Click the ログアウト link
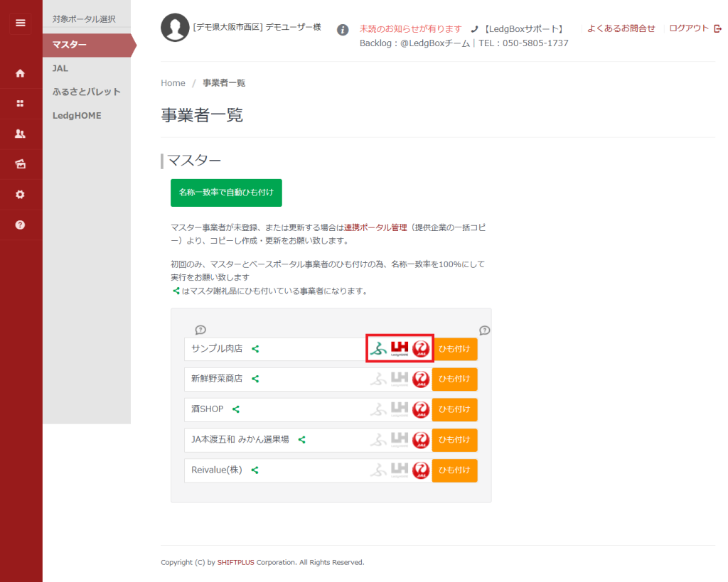The width and height of the screenshot is (728, 582). [689, 28]
